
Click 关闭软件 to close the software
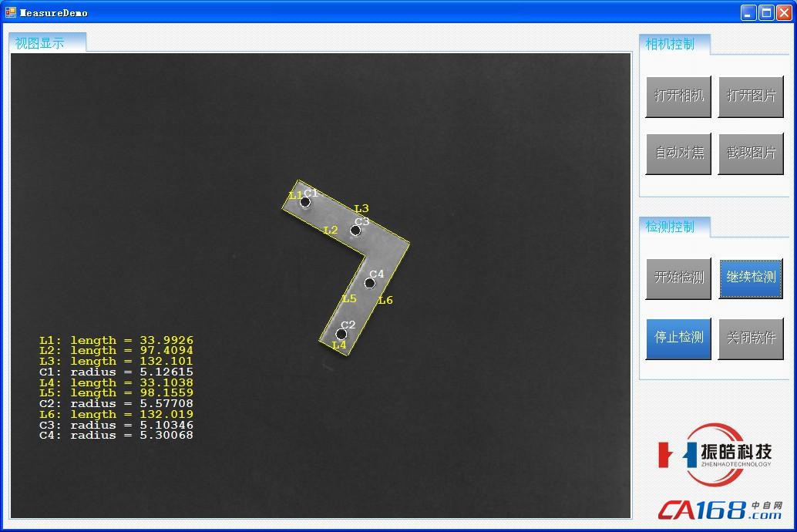coord(751,338)
